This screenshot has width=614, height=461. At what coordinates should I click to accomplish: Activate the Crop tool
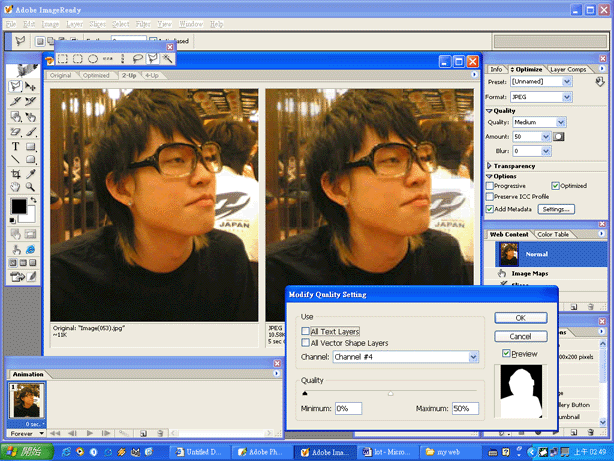tap(15, 174)
